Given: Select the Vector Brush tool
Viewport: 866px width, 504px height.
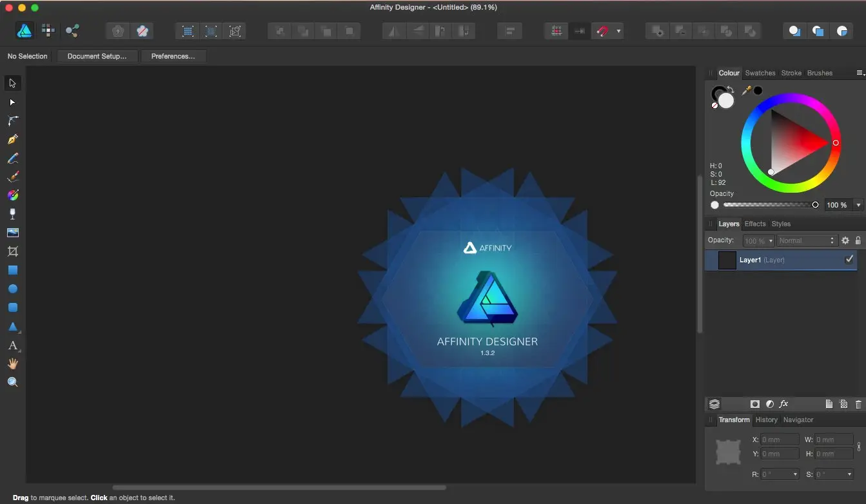Looking at the screenshot, I should tap(12, 177).
